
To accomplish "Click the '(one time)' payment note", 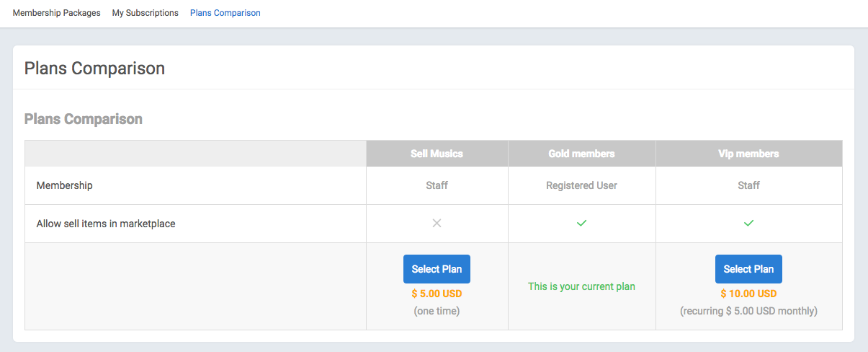I will pyautogui.click(x=437, y=312).
